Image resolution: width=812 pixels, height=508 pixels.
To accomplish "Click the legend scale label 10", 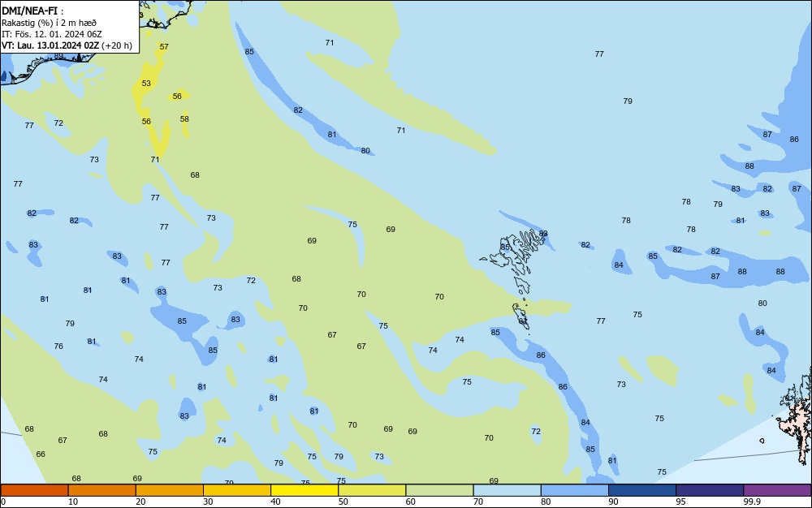I will pyautogui.click(x=73, y=502).
